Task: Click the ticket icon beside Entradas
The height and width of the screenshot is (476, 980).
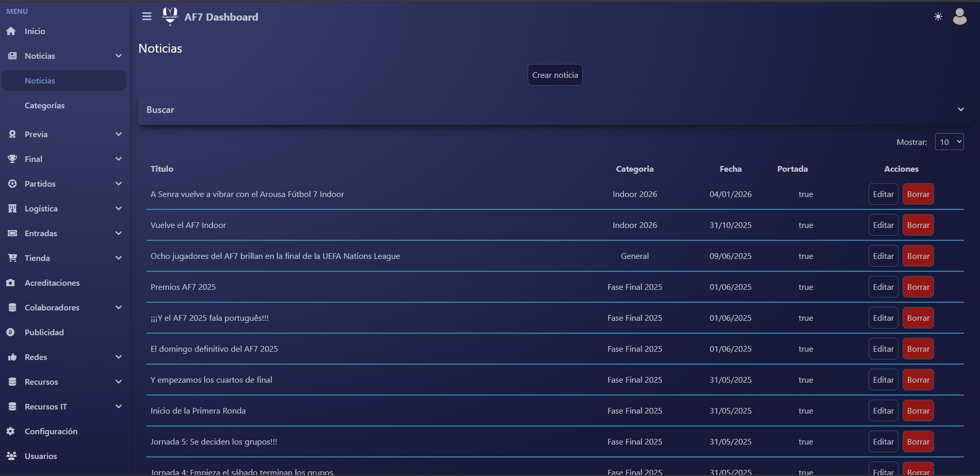Action: [x=12, y=233]
